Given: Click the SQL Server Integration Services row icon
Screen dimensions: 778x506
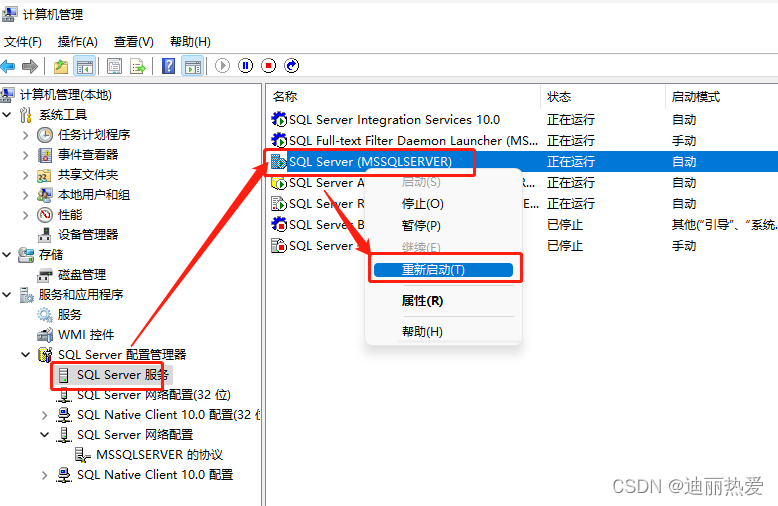Looking at the screenshot, I should coord(279,120).
